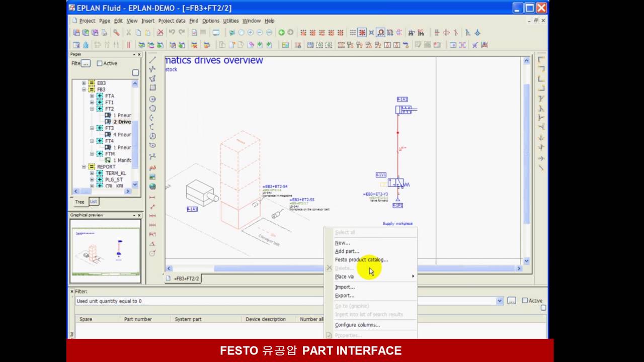Viewport: 644px width, 362px height.
Task: Select the Spline curve tool
Action: click(x=152, y=156)
